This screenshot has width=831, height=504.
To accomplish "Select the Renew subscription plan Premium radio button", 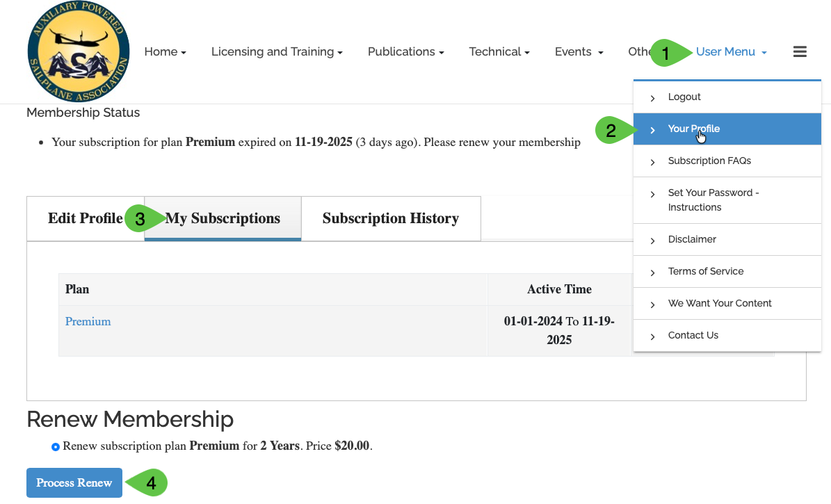I will [x=56, y=446].
